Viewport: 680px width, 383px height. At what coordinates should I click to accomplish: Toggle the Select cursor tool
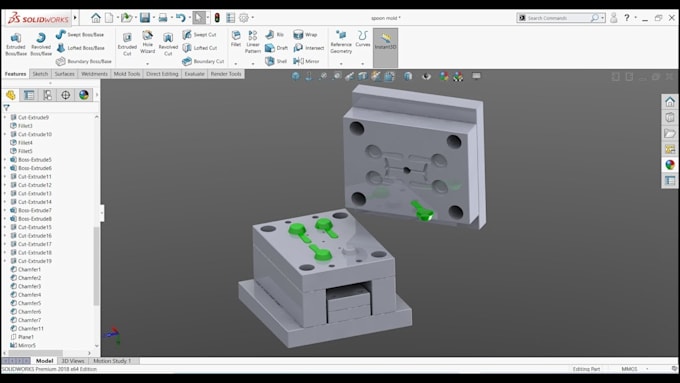pyautogui.click(x=199, y=18)
